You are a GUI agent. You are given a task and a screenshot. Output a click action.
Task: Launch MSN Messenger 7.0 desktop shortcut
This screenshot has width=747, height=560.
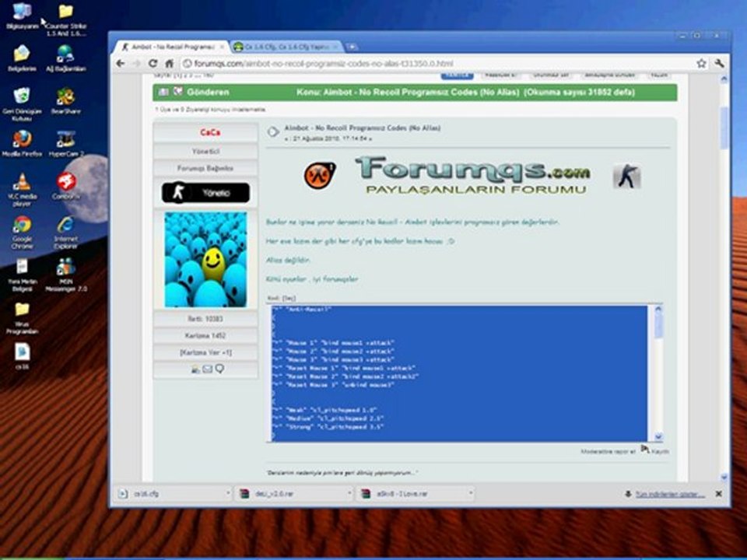65,275
